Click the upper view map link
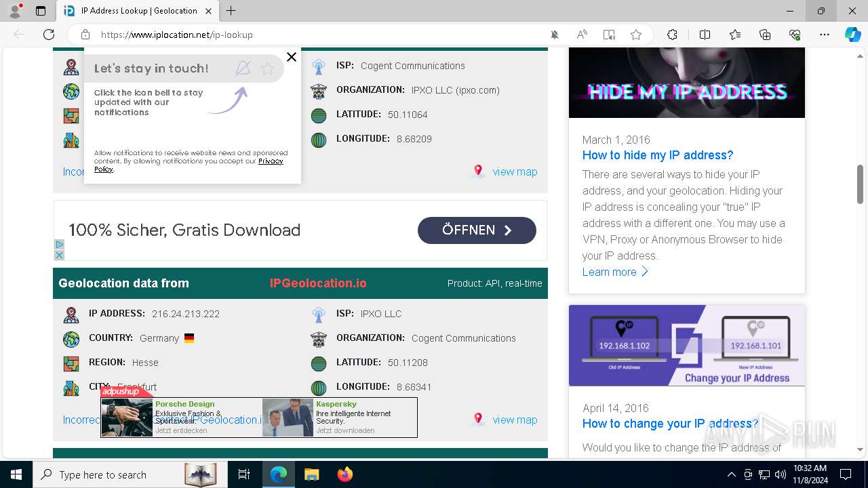Viewport: 868px width, 488px height. 515,171
